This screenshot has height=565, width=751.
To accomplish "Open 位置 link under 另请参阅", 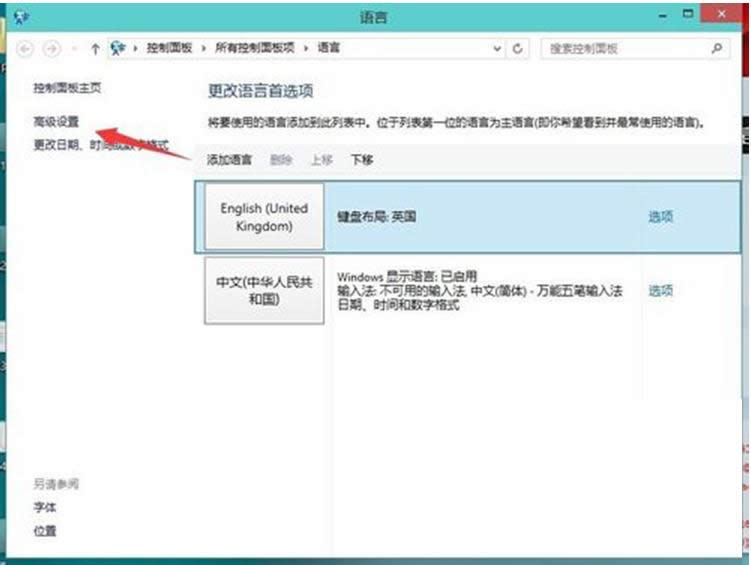I will [x=45, y=531].
